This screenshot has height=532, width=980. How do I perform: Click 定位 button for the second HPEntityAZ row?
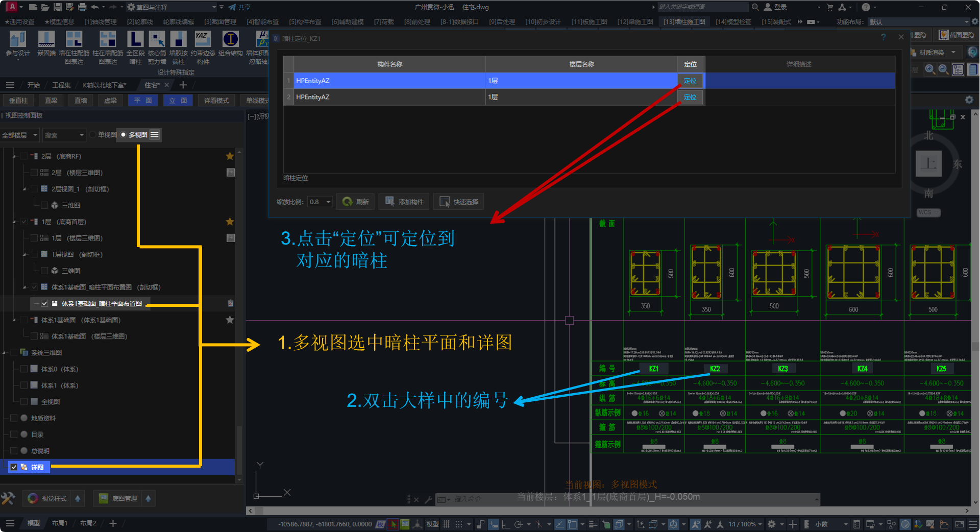pos(690,97)
